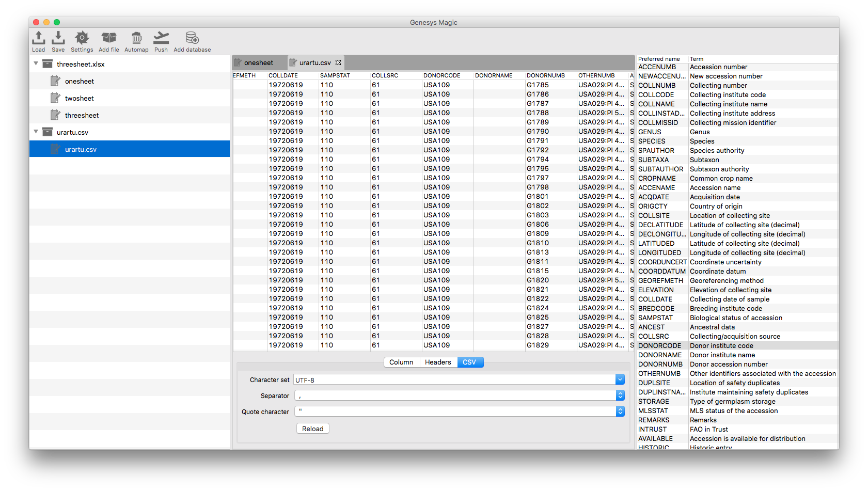868x491 pixels.
Task: Click the Preferred name column header
Action: 662,59
